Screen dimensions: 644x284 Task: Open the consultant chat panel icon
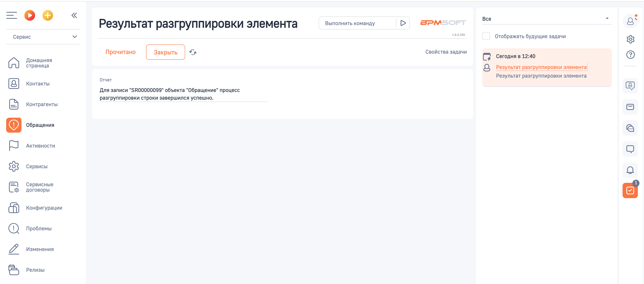(630, 86)
